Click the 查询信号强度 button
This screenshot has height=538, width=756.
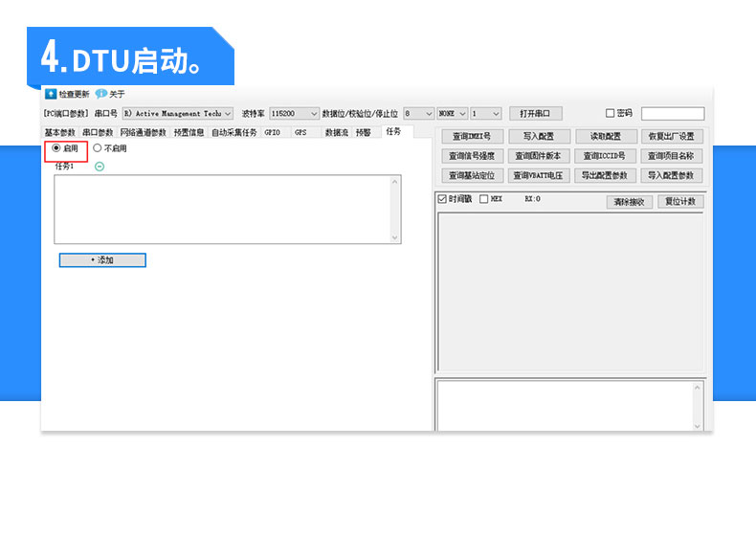coord(472,156)
